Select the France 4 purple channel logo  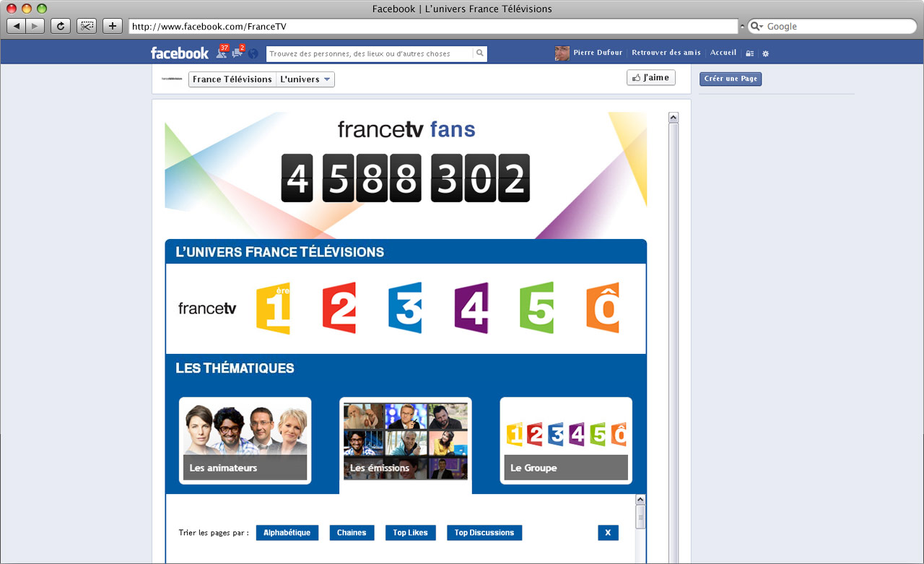point(471,308)
